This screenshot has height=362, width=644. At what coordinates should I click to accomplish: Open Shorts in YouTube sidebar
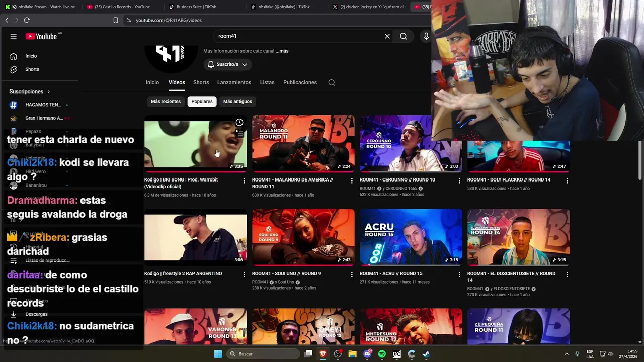[x=32, y=69]
